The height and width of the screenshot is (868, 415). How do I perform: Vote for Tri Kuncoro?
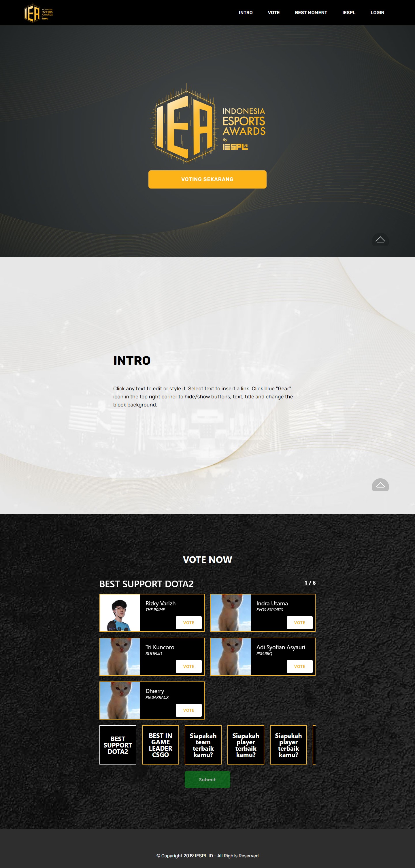[x=189, y=666]
